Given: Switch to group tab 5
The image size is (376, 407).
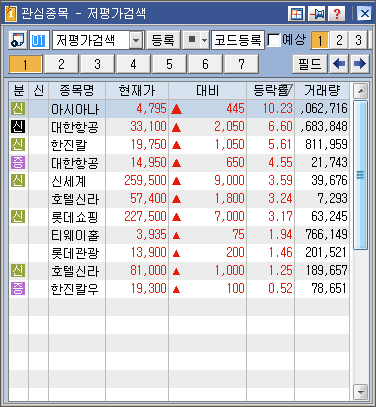Looking at the screenshot, I should coord(169,64).
